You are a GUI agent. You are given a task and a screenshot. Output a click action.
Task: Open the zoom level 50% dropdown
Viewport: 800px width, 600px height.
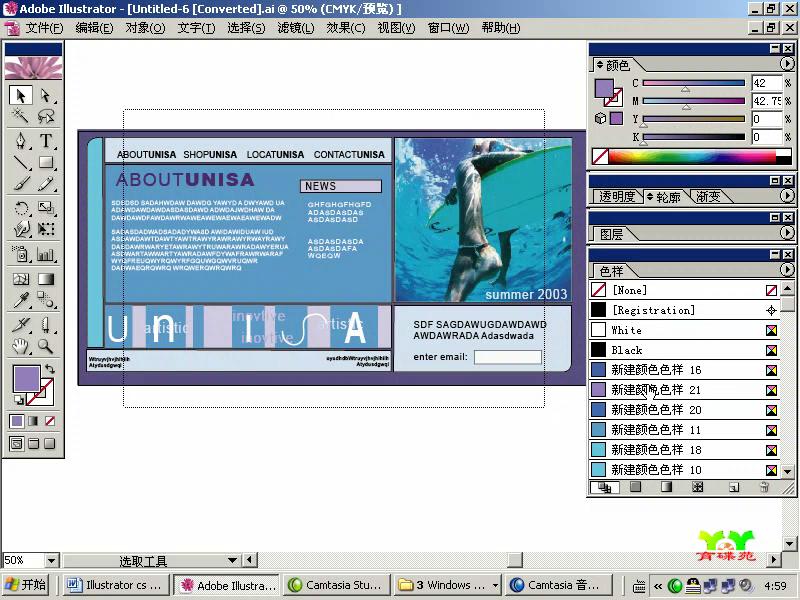51,561
